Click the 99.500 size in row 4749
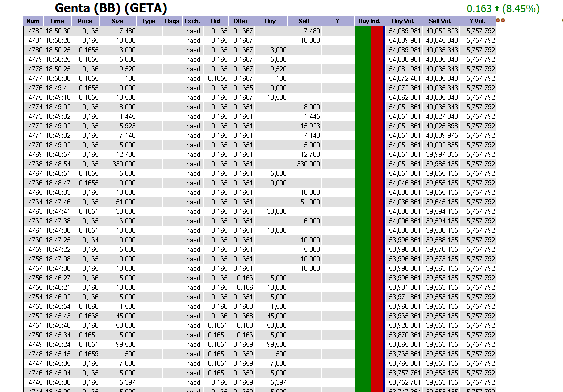This screenshot has height=392, width=563. point(125,344)
